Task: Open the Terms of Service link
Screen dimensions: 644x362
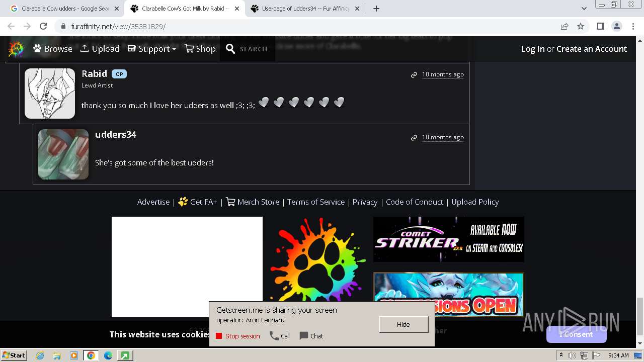Action: pyautogui.click(x=316, y=202)
